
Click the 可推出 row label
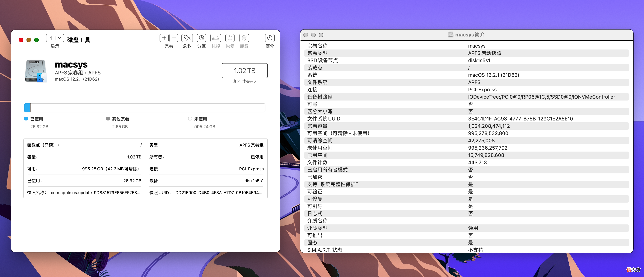click(x=315, y=236)
